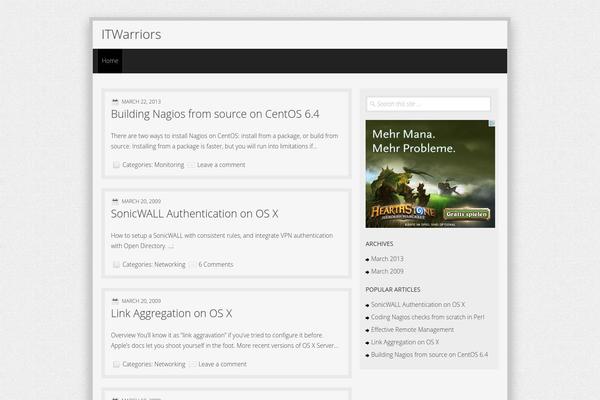Click calendar icon beside March 22, 2013
This screenshot has width=600, height=400.
click(115, 101)
